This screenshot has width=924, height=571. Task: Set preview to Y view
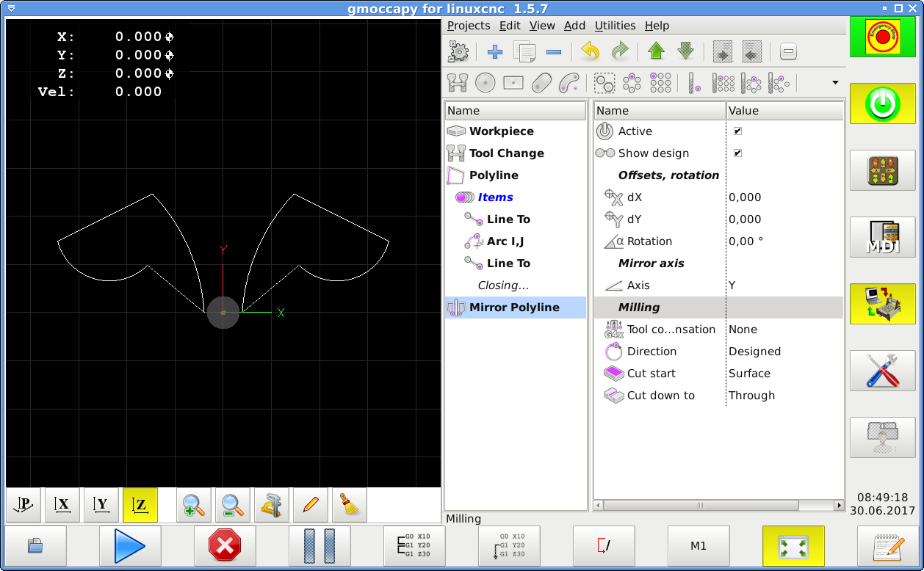[x=101, y=505]
